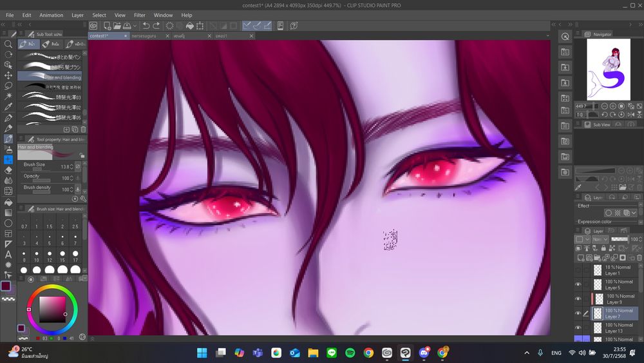Click the Quick Access icon in right dock
644x363 pixels.
565,37
